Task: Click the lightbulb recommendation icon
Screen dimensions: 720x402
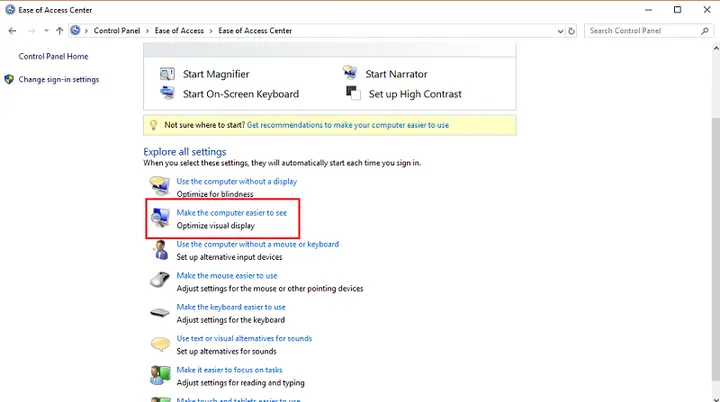Action: click(153, 125)
